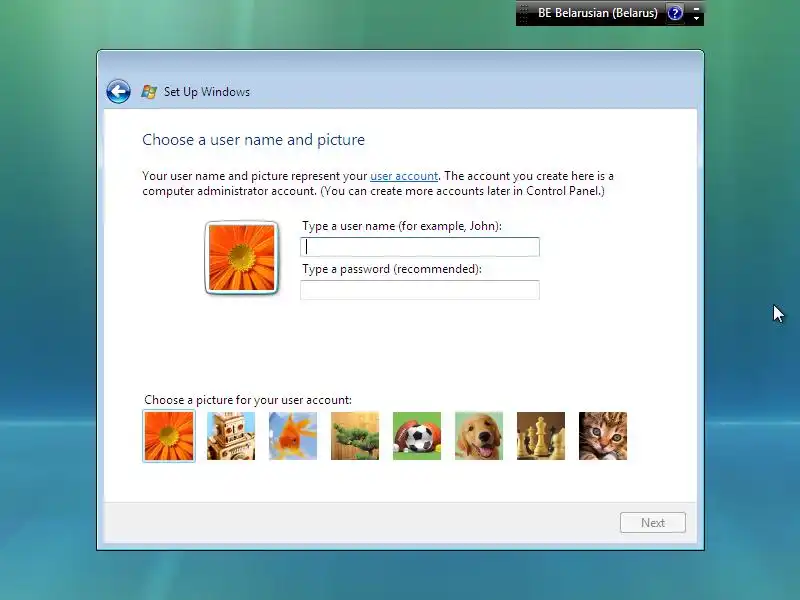The width and height of the screenshot is (800, 600).
Task: Click the large selected flower preview picture
Action: pos(242,258)
